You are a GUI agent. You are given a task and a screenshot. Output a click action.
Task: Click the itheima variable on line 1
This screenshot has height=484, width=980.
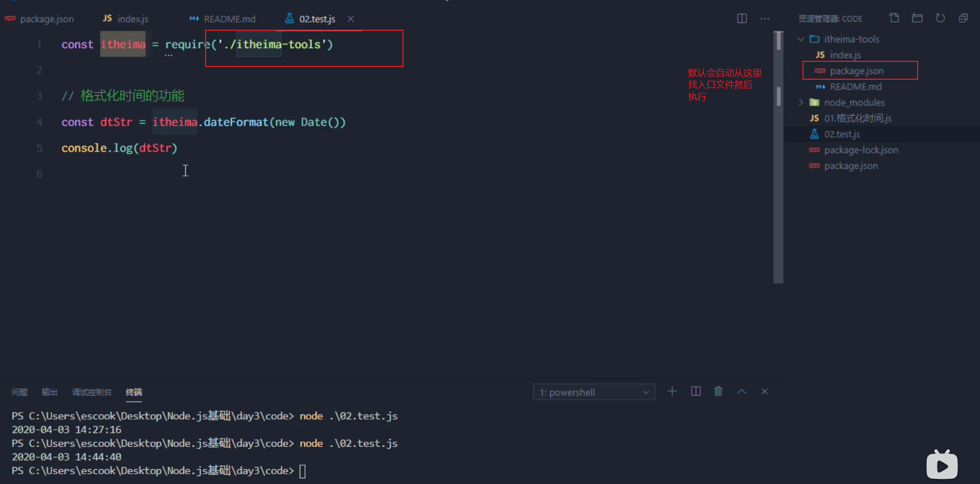(x=123, y=44)
